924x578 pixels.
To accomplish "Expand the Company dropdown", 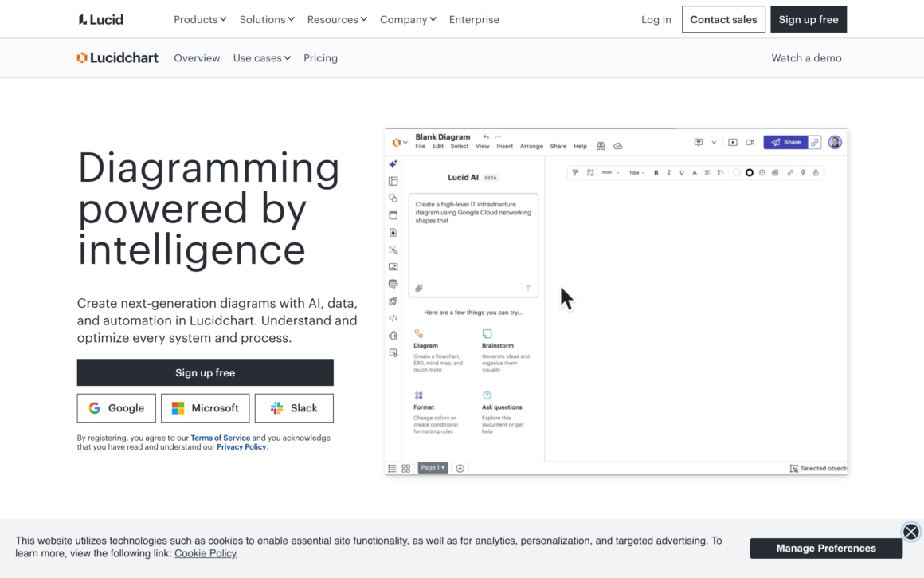I will click(x=408, y=19).
